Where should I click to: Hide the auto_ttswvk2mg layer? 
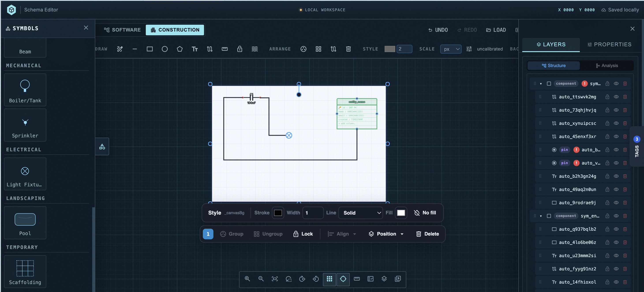point(616,97)
